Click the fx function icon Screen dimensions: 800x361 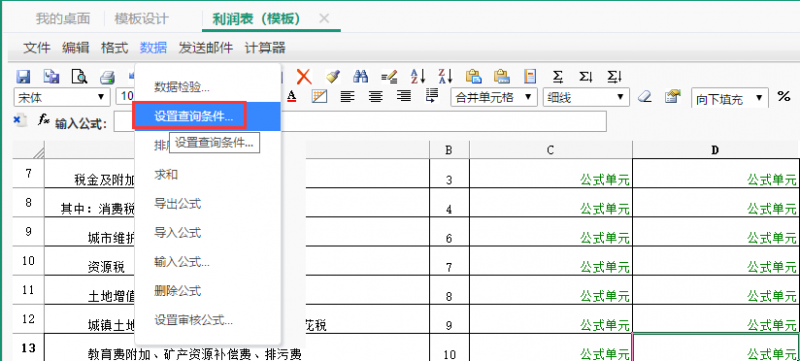(x=44, y=120)
